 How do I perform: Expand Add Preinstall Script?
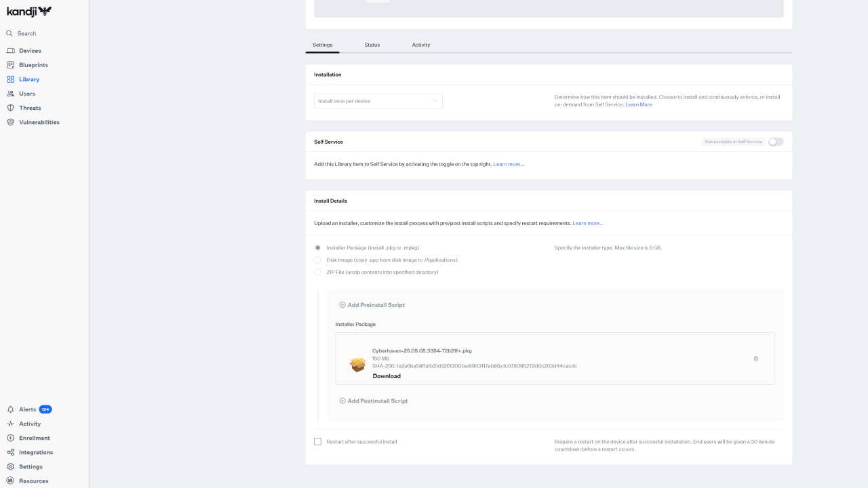pos(372,305)
